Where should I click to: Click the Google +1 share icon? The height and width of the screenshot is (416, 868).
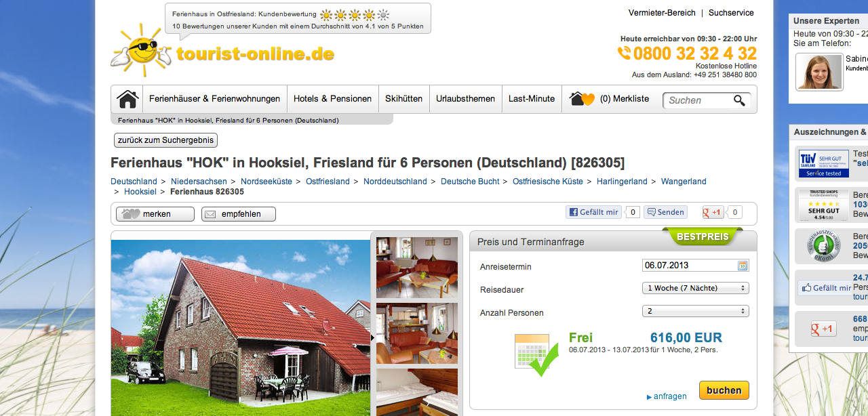click(713, 212)
